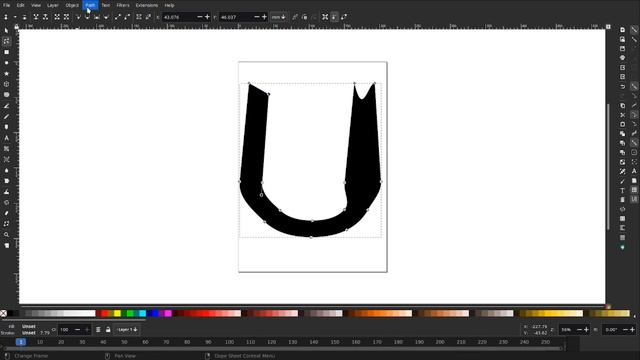Toggle current layer lock in status bar
The image size is (640, 360).
point(108,329)
